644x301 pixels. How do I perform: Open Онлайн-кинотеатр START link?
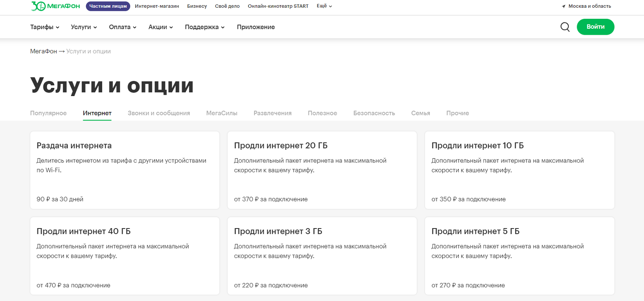click(278, 6)
